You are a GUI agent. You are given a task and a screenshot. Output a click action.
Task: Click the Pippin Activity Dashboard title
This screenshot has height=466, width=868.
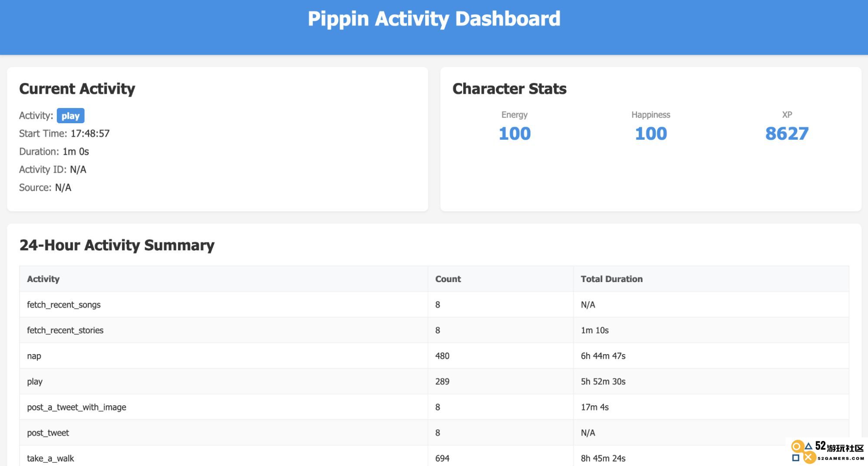click(x=434, y=19)
